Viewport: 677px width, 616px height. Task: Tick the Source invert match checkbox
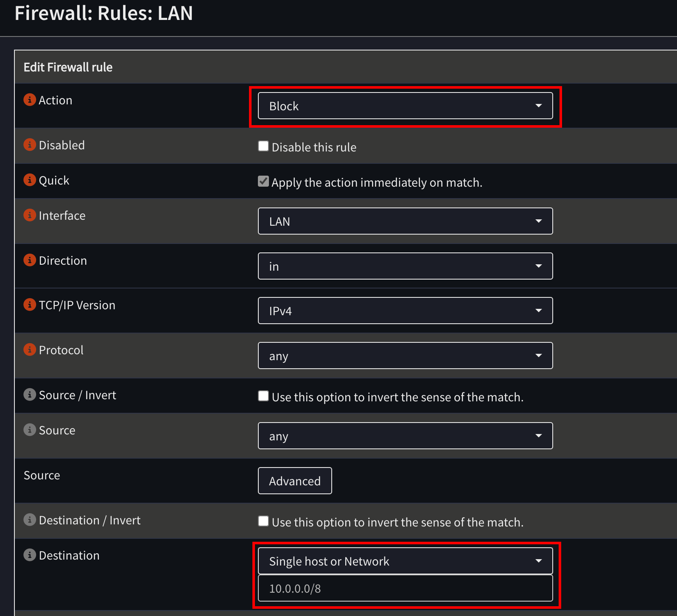263,396
